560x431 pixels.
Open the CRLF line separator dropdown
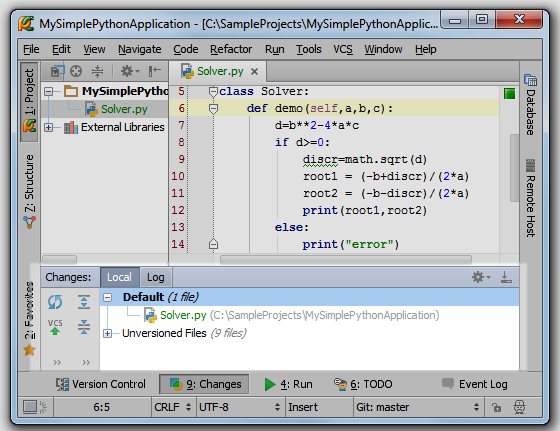tap(173, 407)
